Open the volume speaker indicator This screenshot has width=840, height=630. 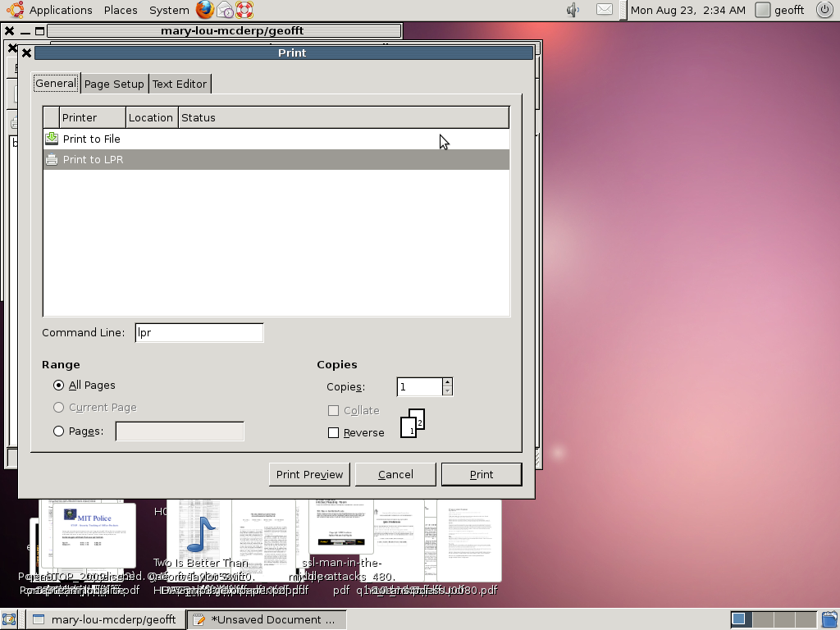[573, 10]
